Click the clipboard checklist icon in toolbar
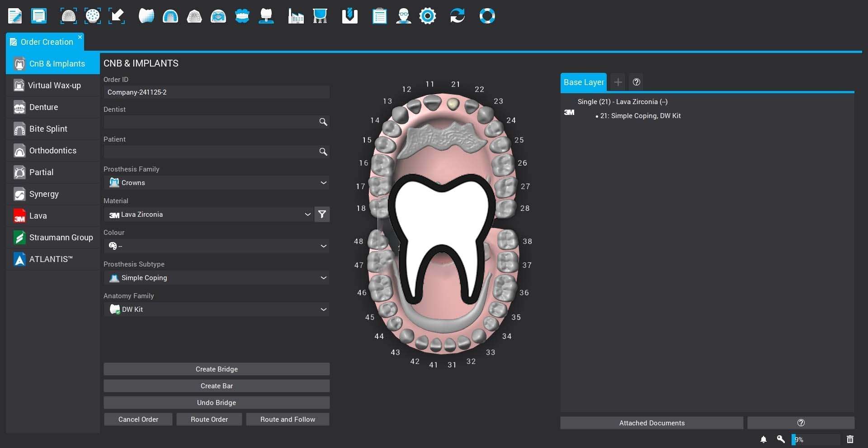Viewport: 868px width, 448px height. [x=379, y=16]
